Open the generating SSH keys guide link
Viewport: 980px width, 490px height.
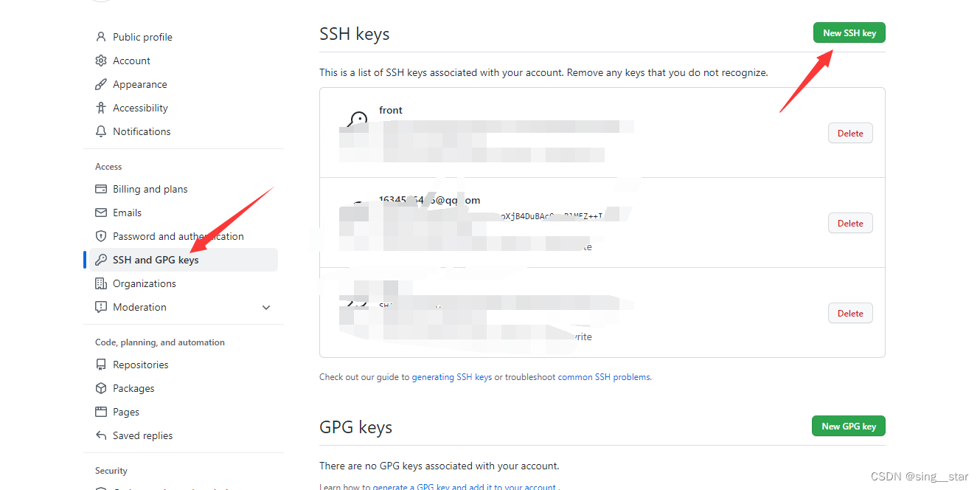(451, 377)
